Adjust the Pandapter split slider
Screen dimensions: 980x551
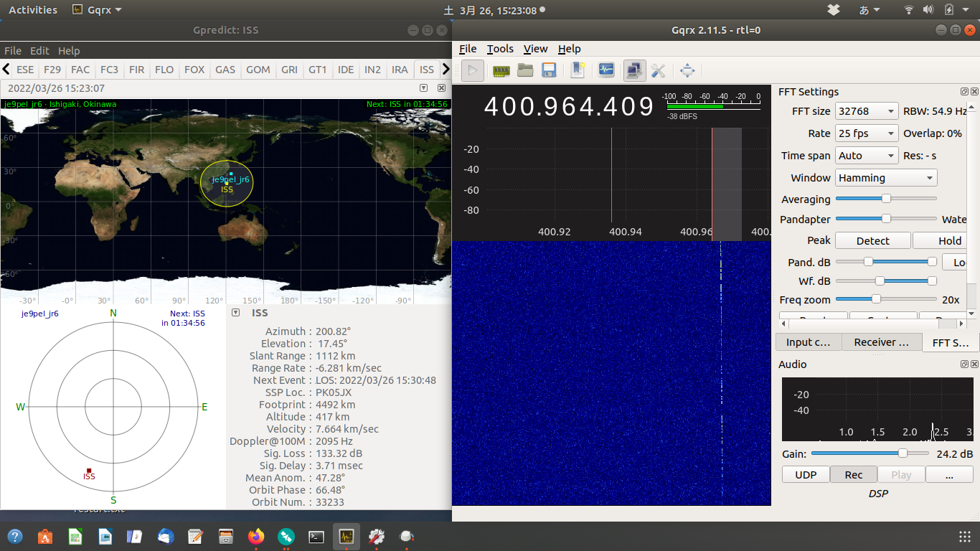[x=886, y=219]
